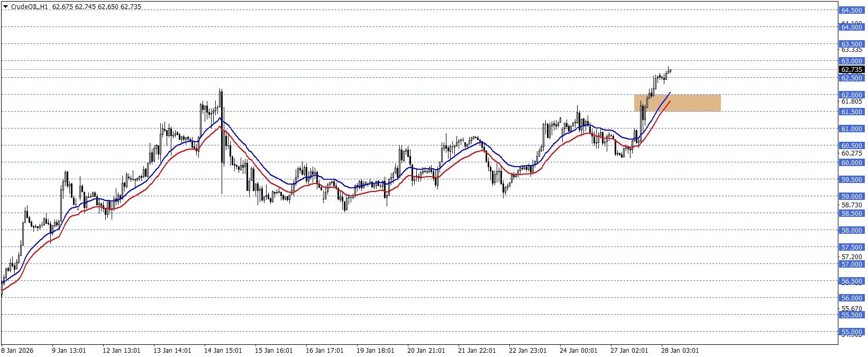Click the CrudeOIL,H1 chart title text

pyautogui.click(x=29, y=7)
